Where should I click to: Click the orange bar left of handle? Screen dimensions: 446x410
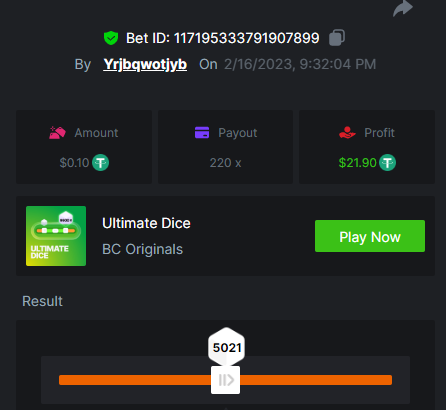[x=135, y=380]
